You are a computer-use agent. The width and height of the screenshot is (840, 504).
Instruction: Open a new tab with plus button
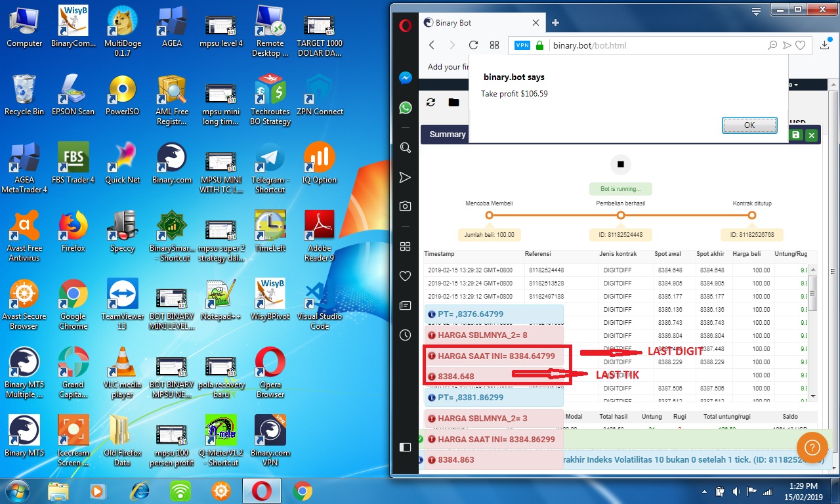(555, 22)
